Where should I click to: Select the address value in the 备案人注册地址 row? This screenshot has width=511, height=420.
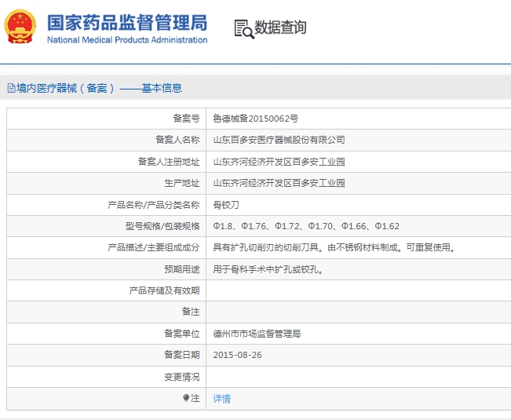tap(279, 162)
